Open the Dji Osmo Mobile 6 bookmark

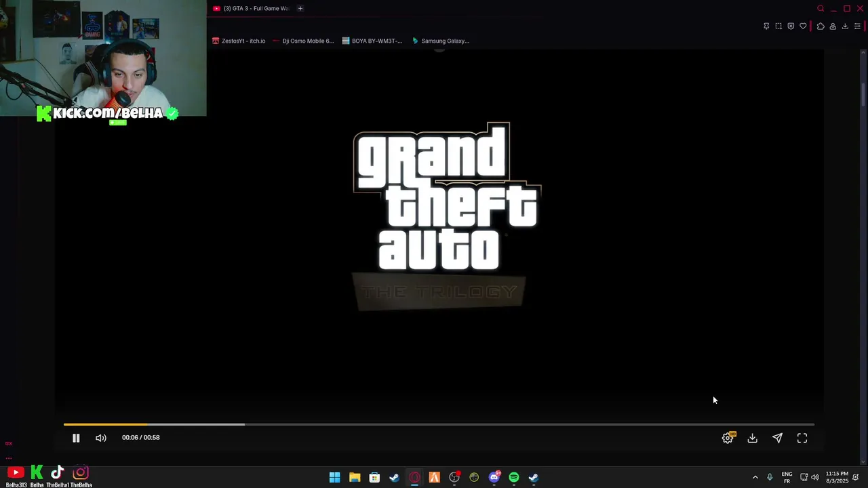coord(303,41)
